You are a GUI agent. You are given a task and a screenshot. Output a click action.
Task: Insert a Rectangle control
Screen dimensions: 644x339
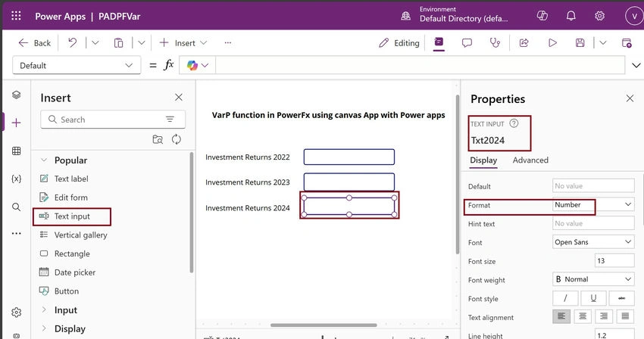[72, 253]
